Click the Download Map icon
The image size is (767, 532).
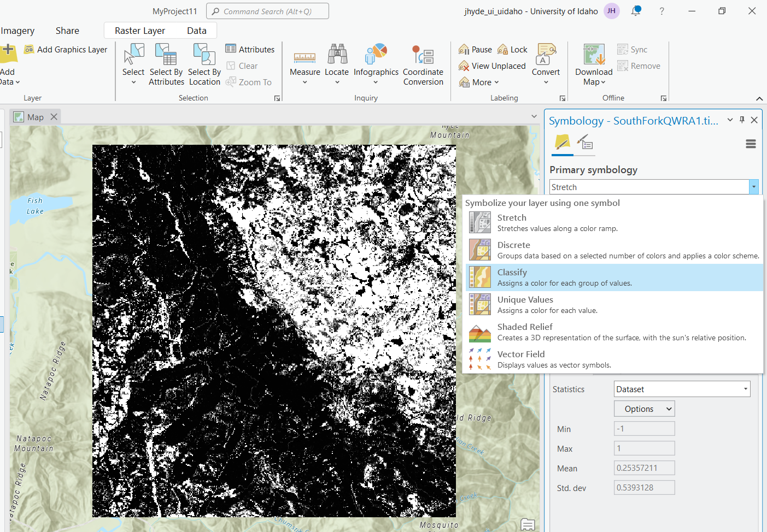pos(594,55)
